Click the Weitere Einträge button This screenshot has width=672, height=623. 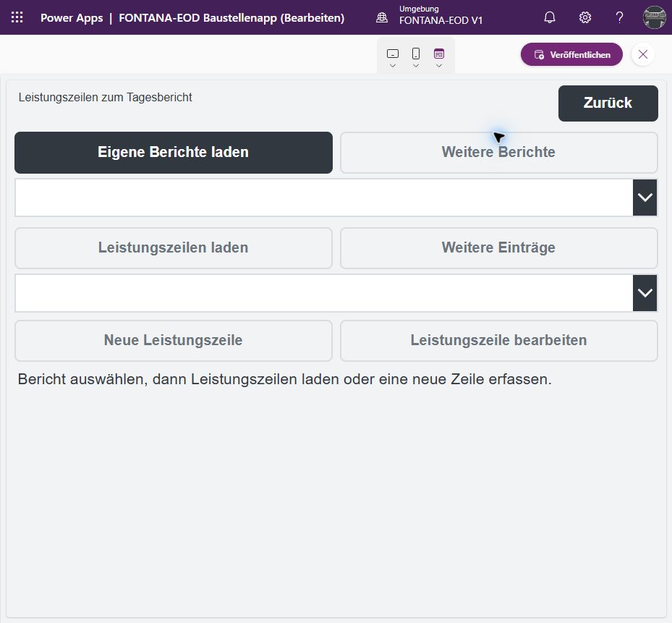point(498,248)
